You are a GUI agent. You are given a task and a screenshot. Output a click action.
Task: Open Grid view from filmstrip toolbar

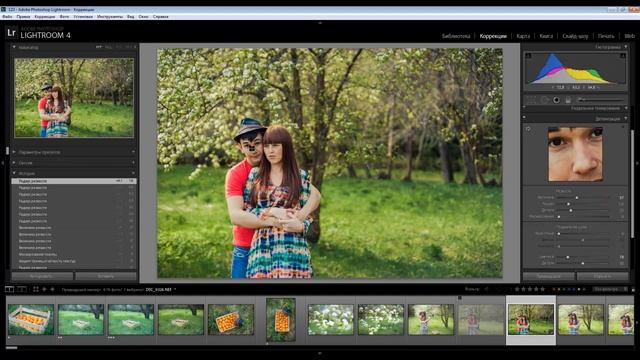coord(36,289)
